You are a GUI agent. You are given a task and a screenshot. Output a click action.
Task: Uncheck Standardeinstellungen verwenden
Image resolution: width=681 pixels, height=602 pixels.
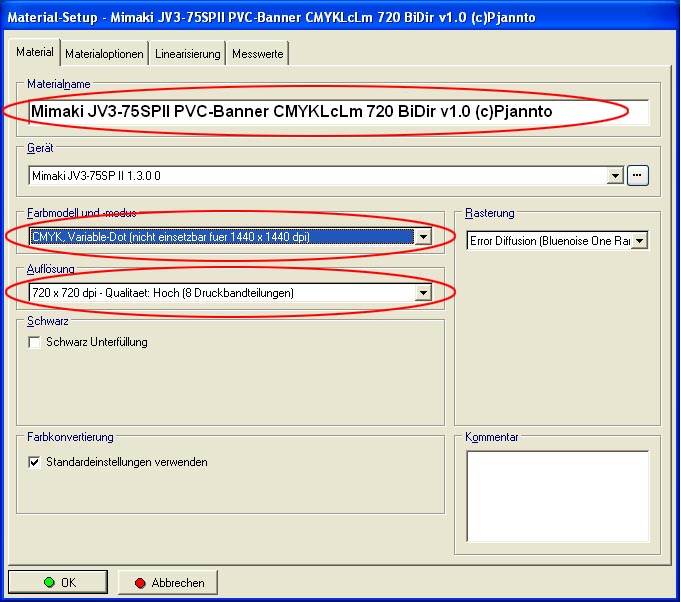point(35,462)
